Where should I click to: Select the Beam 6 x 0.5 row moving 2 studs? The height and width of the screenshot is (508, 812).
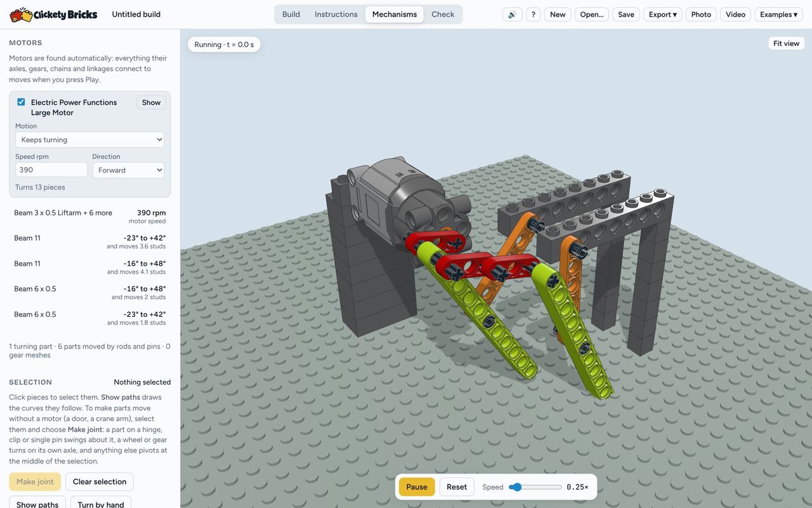[x=89, y=293]
